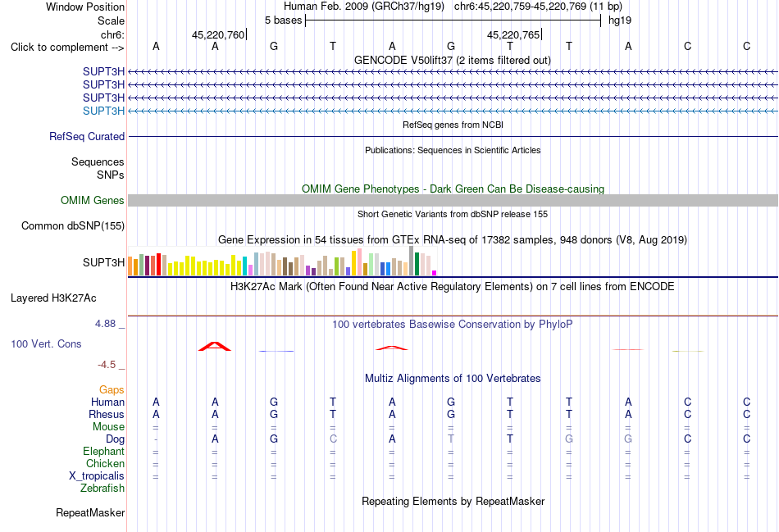Viewport: 779px width, 532px height.
Task: Click the 'Zebrafish' alignment row label
Action: click(102, 489)
